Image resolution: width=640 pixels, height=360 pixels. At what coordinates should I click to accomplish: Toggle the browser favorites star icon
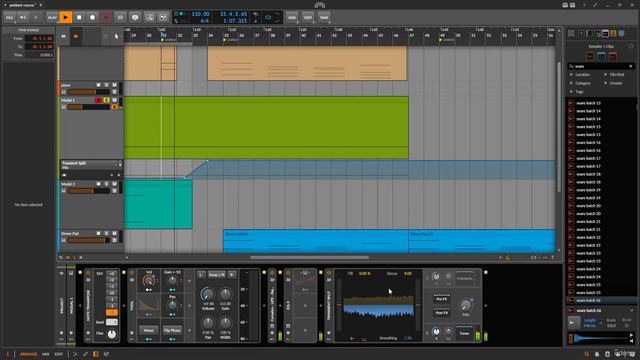631,47
